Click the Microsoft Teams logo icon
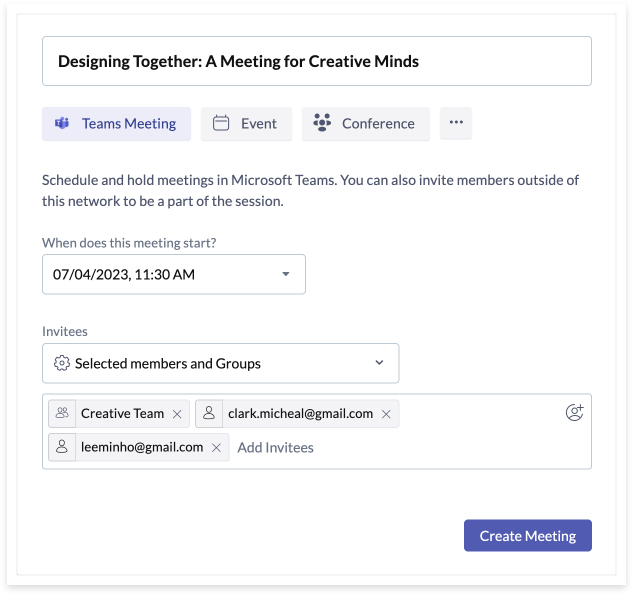Screen dimensions: 633x595 point(62,124)
